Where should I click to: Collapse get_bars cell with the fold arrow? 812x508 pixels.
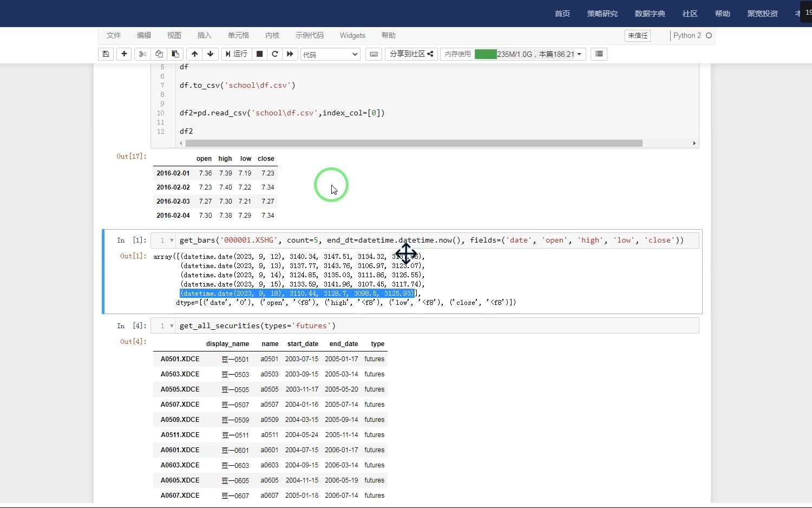pos(172,240)
